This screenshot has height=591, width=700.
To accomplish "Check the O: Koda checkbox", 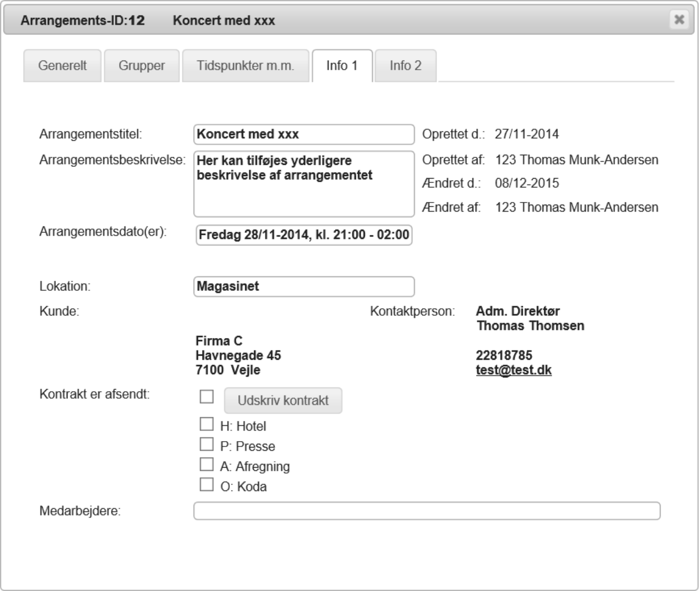I will pyautogui.click(x=206, y=485).
